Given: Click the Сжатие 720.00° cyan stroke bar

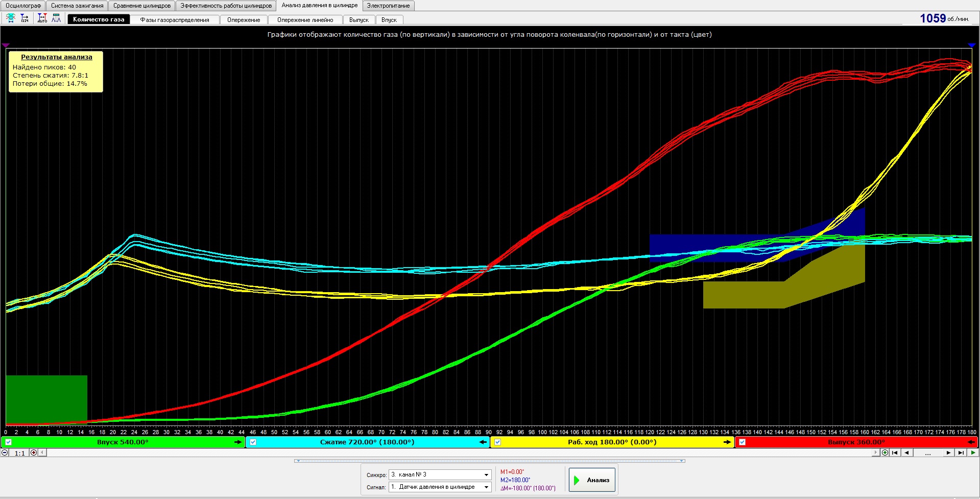Looking at the screenshot, I should (368, 442).
